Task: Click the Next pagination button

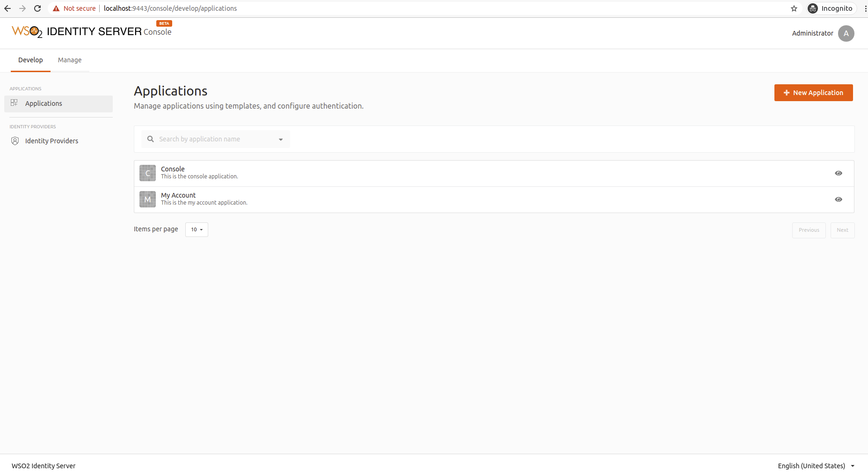Action: tap(842, 230)
